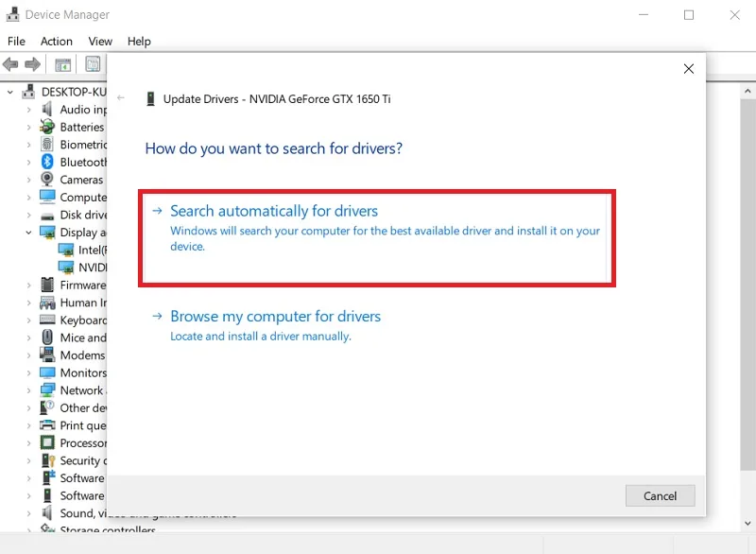Click the Back arrow toolbar icon

pos(10,63)
